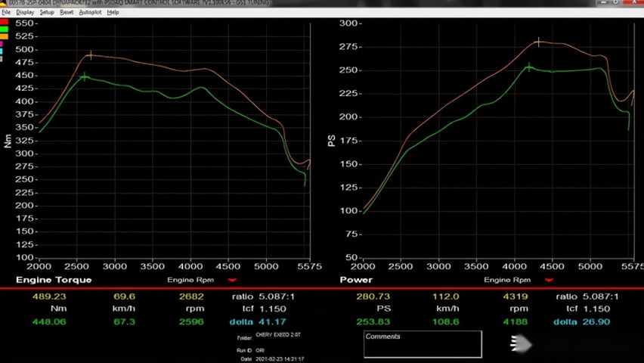This screenshot has height=363, width=644.
Task: Select the 280.73 PS power value
Action: [x=373, y=296]
